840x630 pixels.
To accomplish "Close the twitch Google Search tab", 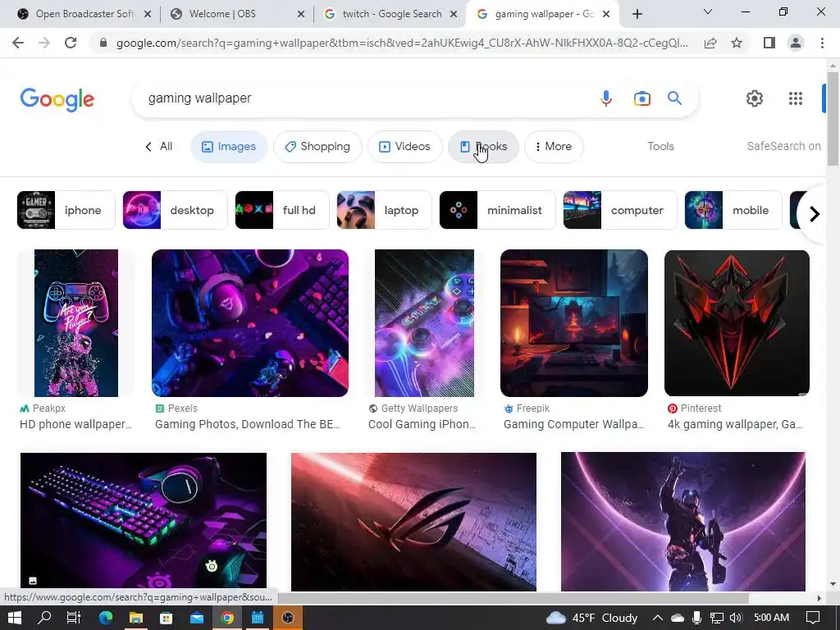I will [x=454, y=14].
